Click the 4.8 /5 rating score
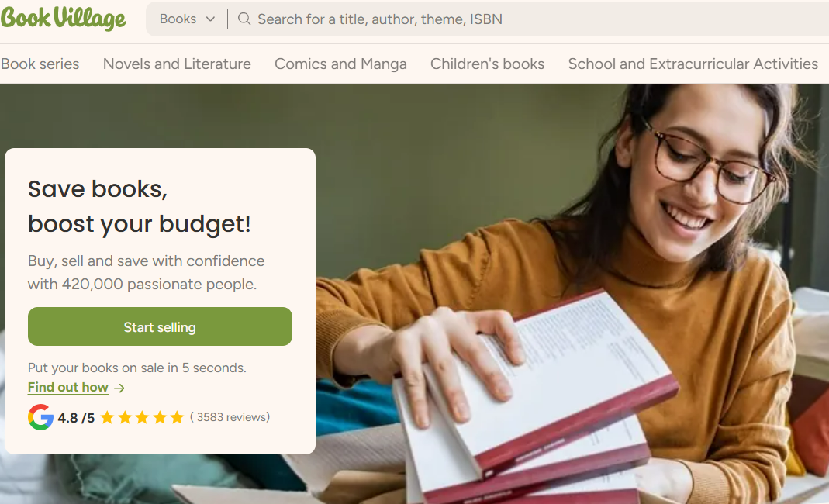 76,418
